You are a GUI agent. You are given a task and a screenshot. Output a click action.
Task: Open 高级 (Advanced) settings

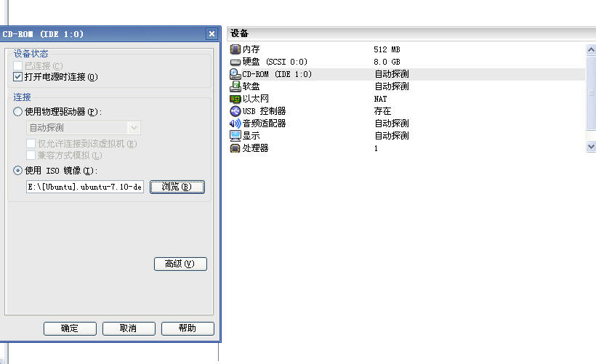pos(180,264)
